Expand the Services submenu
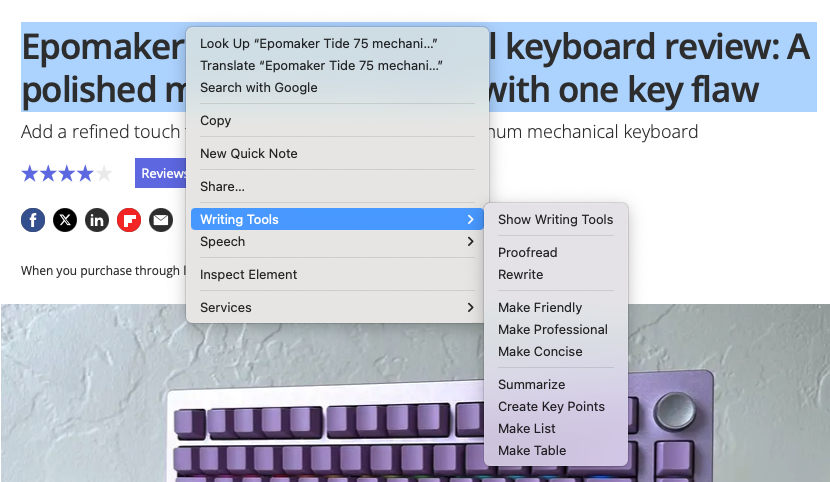This screenshot has width=830, height=482. coord(337,307)
